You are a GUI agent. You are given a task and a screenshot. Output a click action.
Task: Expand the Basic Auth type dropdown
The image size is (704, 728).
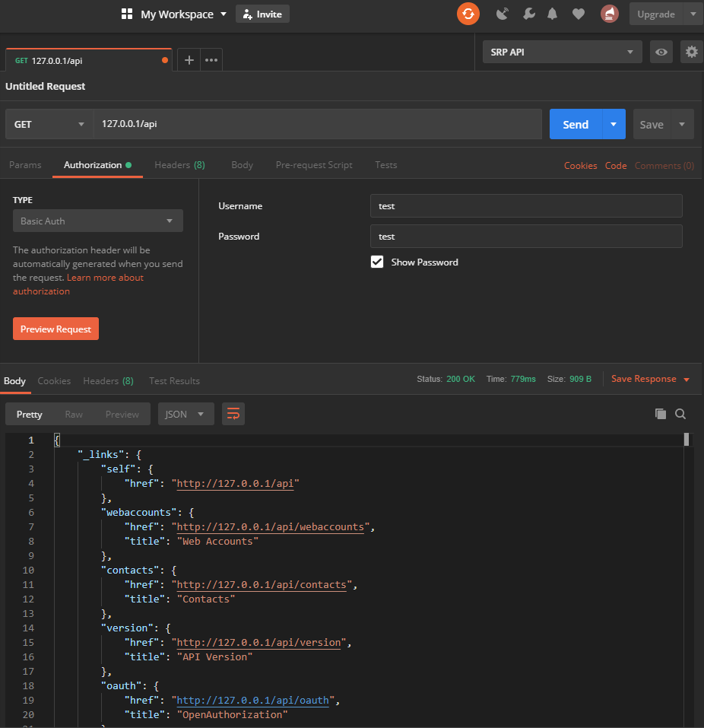pyautogui.click(x=97, y=221)
